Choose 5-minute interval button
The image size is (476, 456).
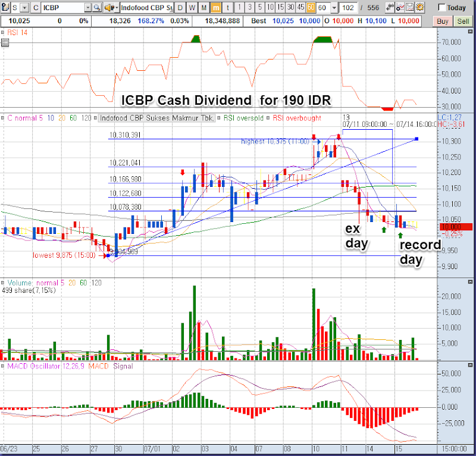point(260,7)
